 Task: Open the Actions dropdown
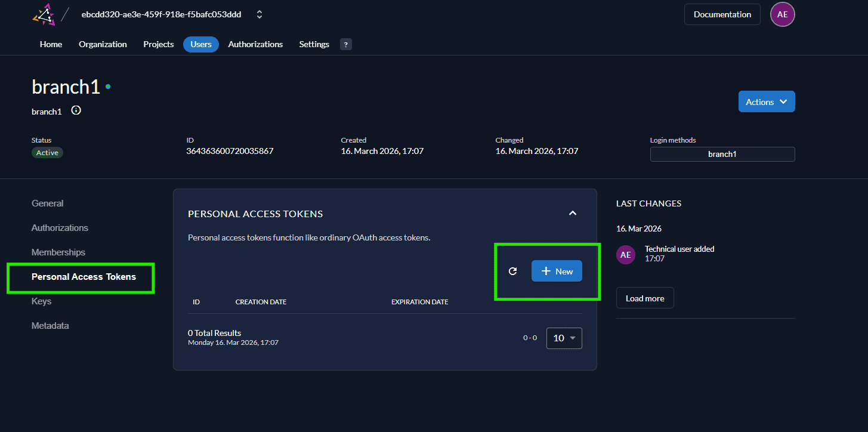766,101
